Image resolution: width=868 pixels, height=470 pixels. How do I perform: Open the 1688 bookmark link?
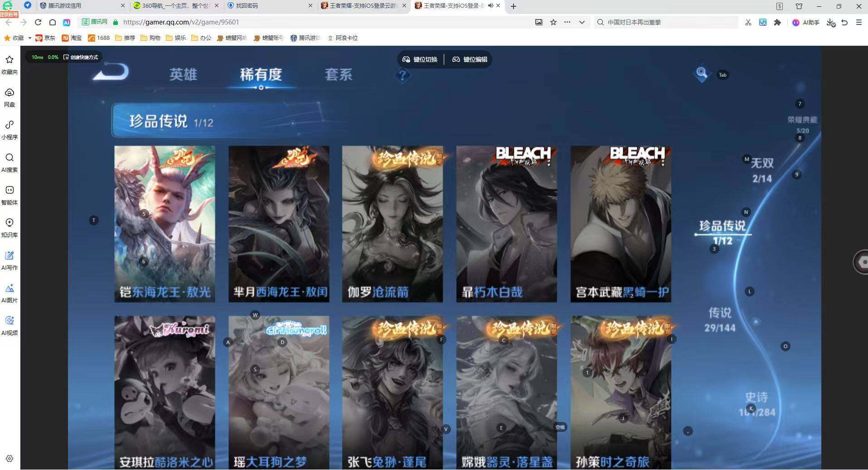coord(99,38)
